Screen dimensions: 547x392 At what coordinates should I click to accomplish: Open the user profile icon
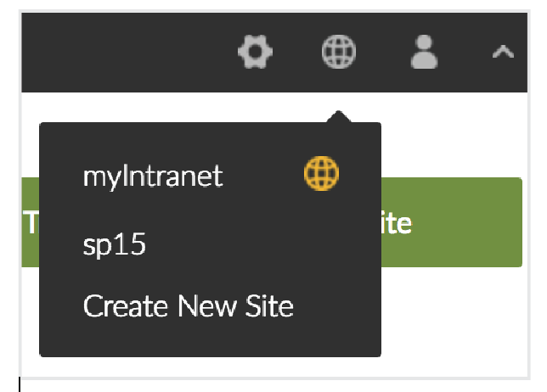pyautogui.click(x=422, y=53)
